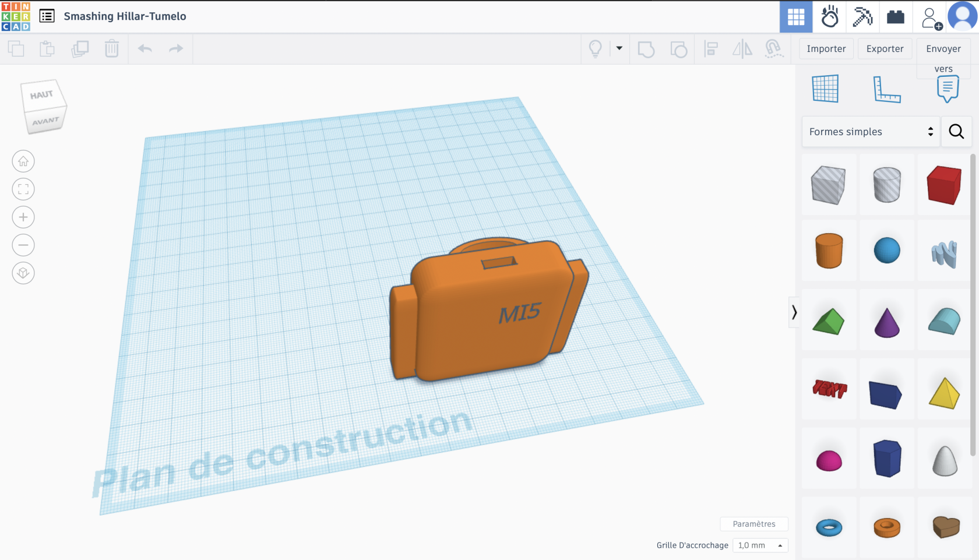Open the Formes simples category dropdown
979x560 pixels.
871,132
